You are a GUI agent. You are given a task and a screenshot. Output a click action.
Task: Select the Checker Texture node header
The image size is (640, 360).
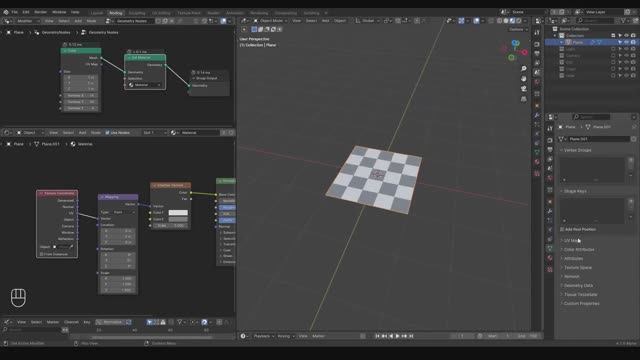click(x=170, y=185)
